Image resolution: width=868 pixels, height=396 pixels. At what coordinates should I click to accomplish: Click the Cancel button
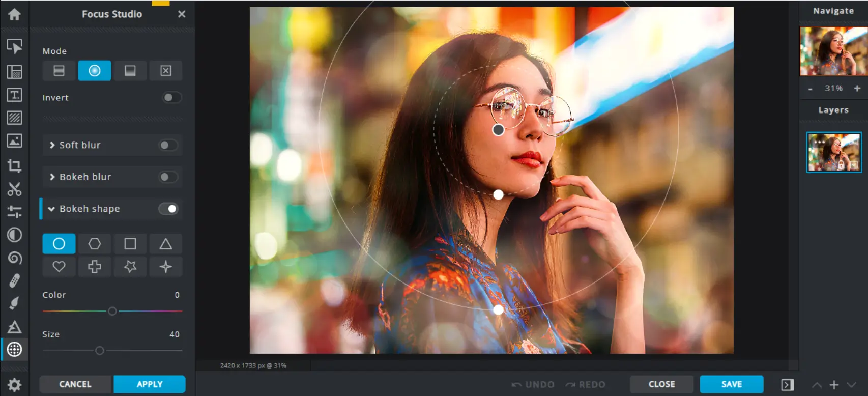(x=75, y=384)
